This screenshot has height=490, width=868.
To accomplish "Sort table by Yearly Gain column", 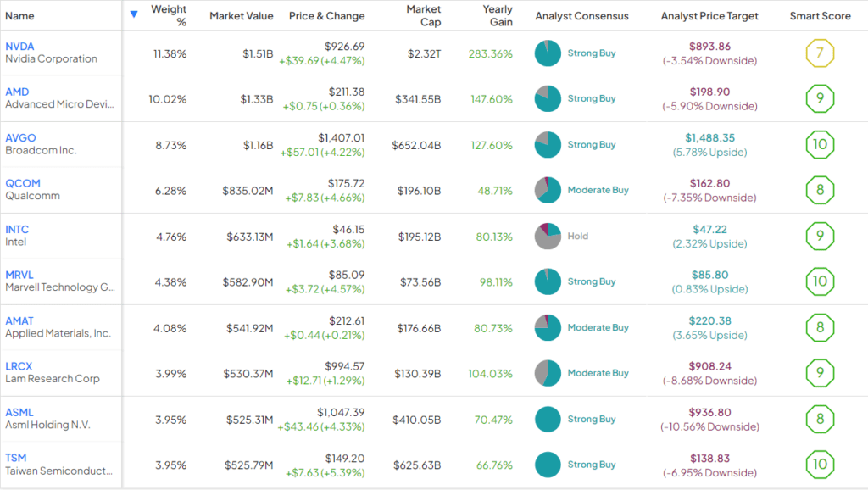I will [x=498, y=15].
